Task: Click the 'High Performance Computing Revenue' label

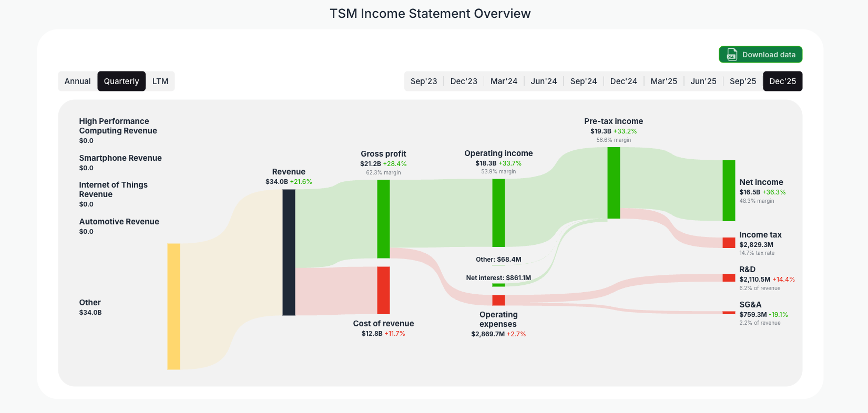Action: coord(118,126)
